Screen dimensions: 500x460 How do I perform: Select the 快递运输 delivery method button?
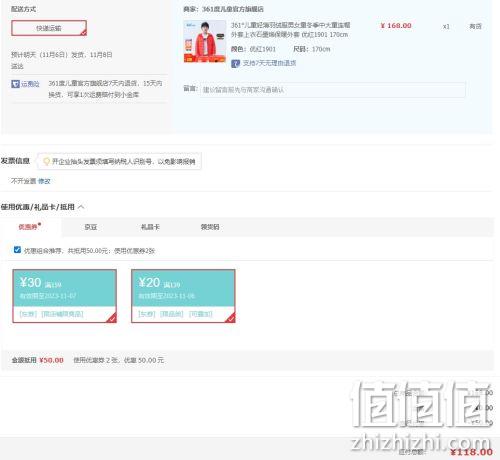(x=49, y=28)
